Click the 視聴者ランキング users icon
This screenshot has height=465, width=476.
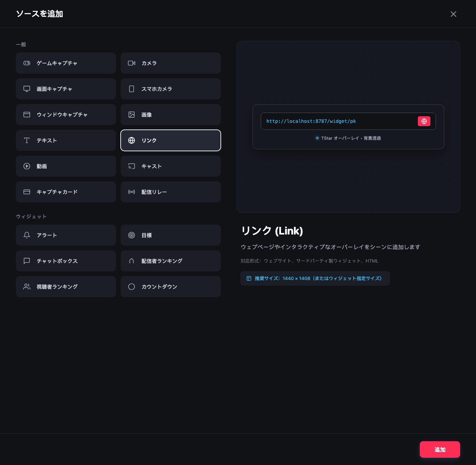point(27,287)
